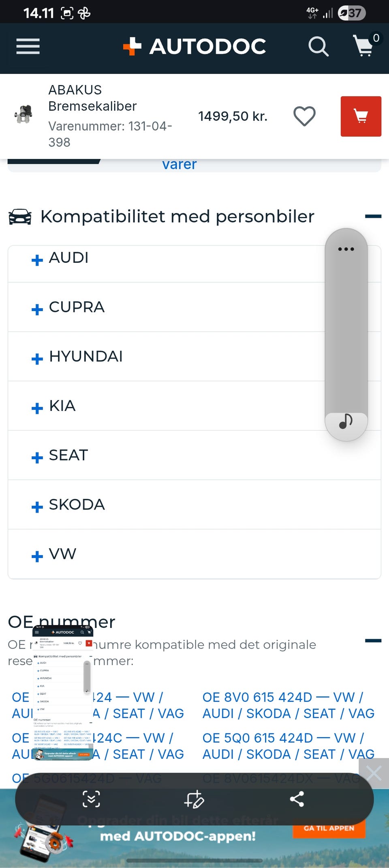Open the hamburger navigation menu
Image resolution: width=389 pixels, height=868 pixels.
[28, 46]
